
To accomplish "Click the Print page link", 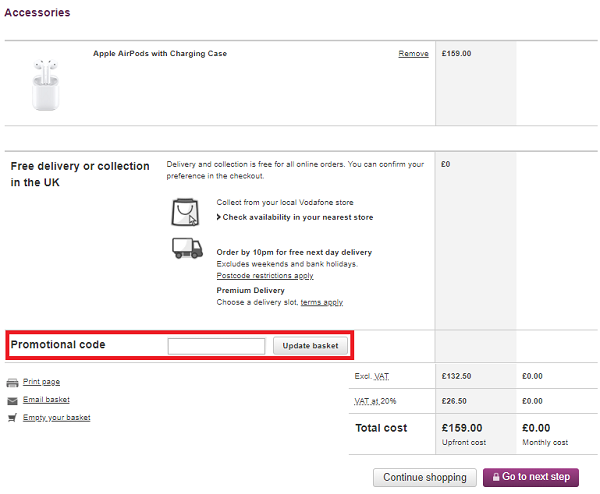I will tap(41, 382).
